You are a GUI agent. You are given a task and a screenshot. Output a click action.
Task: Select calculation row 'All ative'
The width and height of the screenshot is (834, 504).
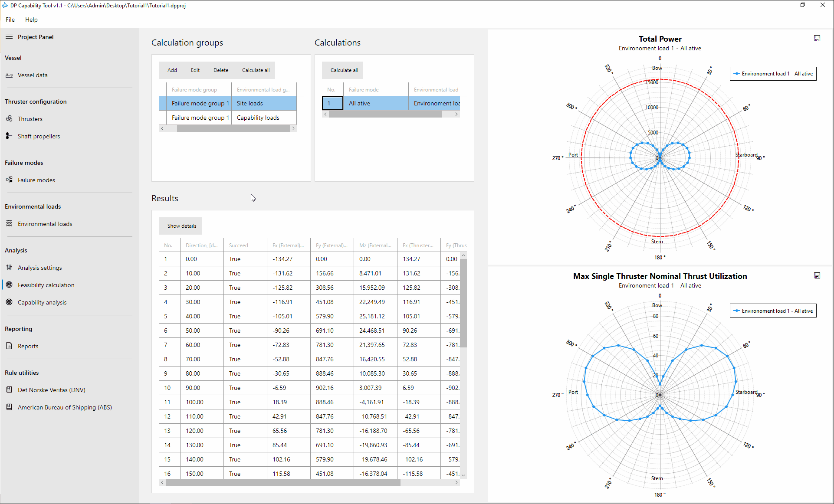click(391, 103)
